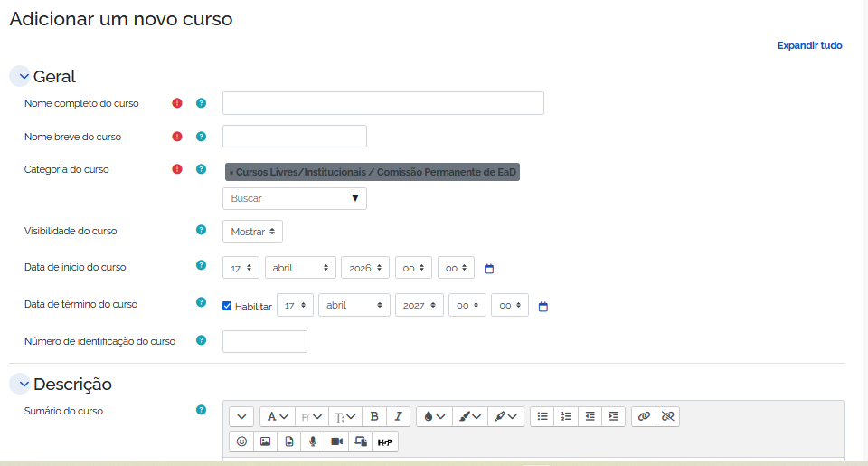The image size is (868, 466).
Task: Insert H5P content in editor
Action: [384, 442]
